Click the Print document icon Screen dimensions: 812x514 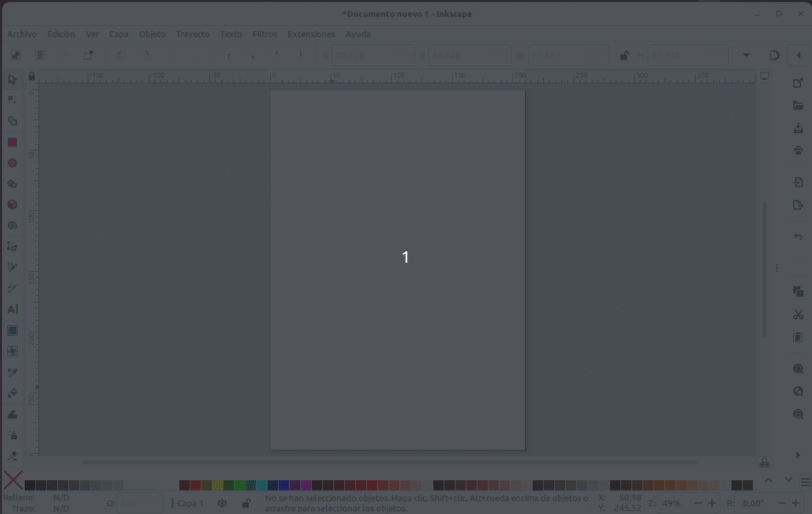[798, 151]
